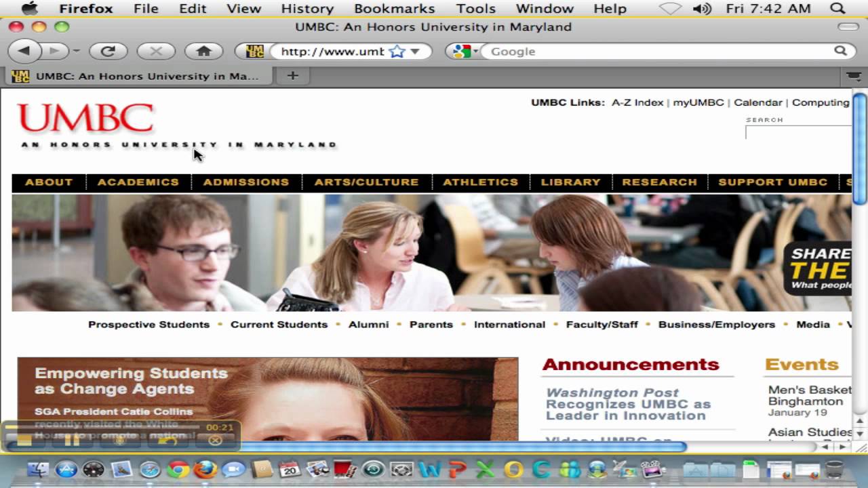Select the ADMISSIONS navigation tab
The width and height of the screenshot is (868, 488).
click(x=246, y=182)
